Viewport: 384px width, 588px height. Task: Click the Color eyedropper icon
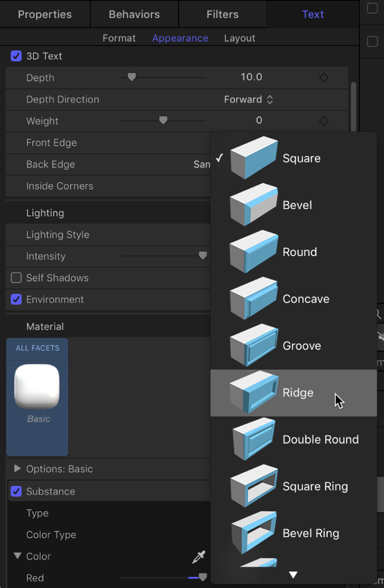point(199,557)
